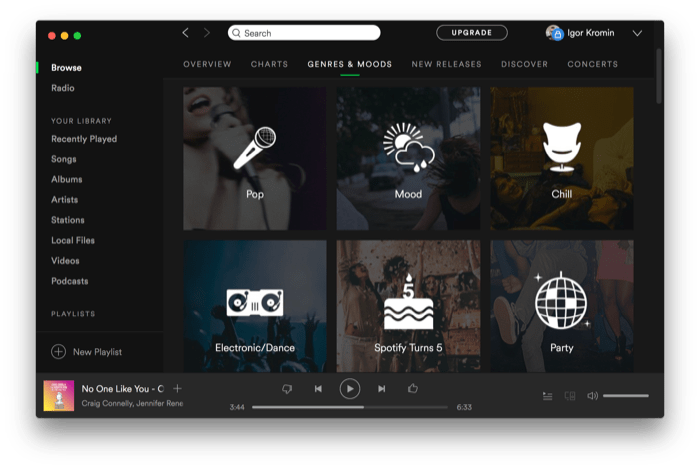Click the total time 6:33
This screenshot has width=700, height=469.
tap(464, 407)
